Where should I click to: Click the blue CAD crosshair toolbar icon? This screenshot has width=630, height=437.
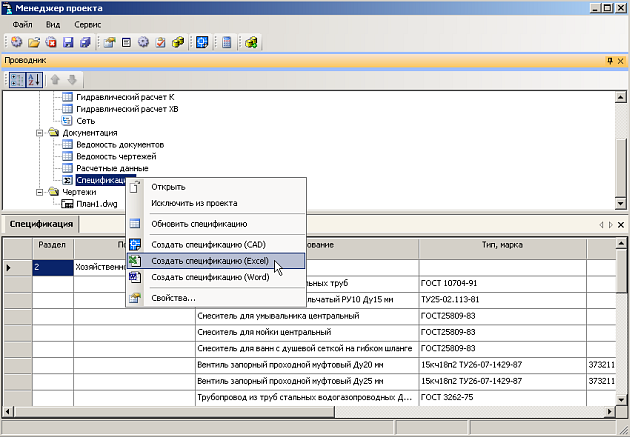pos(202,42)
